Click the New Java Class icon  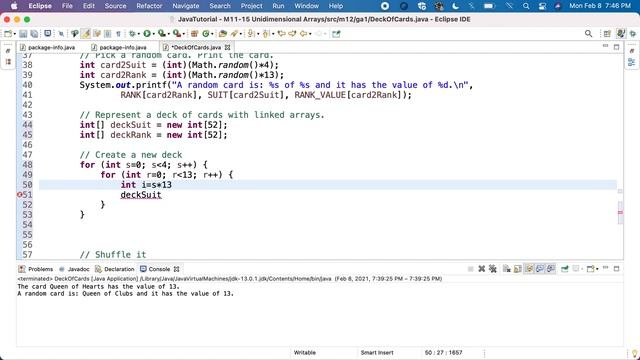pyautogui.click(x=206, y=34)
